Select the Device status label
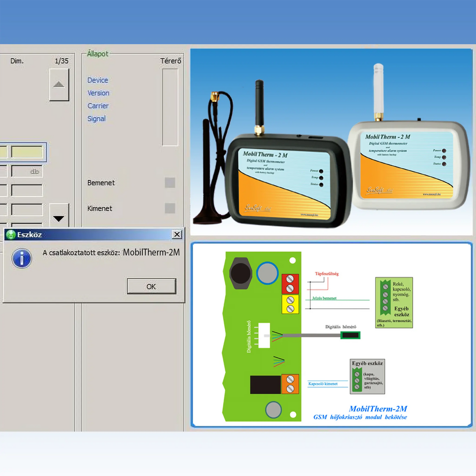This screenshot has height=476, width=476. (98, 80)
